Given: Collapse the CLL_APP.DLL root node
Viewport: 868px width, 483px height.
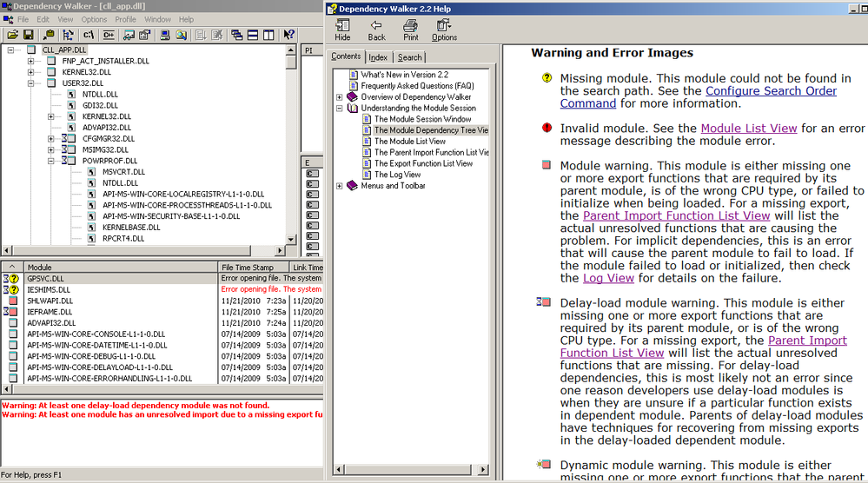Looking at the screenshot, I should [10, 50].
